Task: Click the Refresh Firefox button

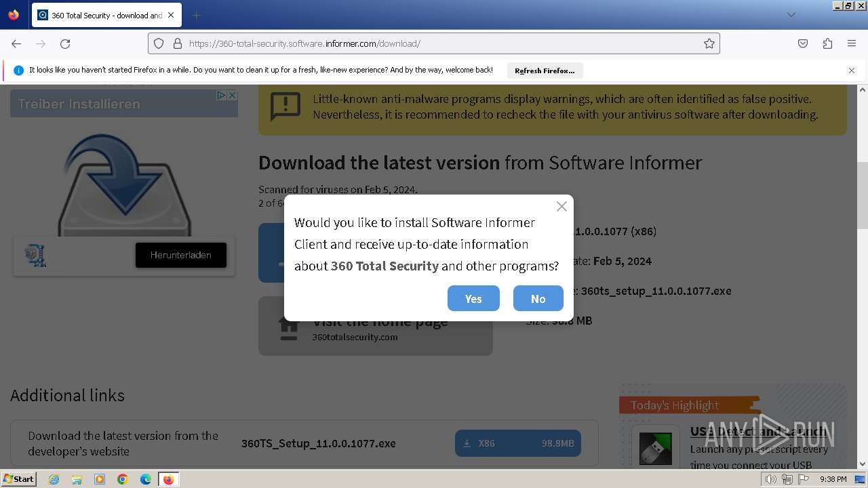Action: coord(545,70)
